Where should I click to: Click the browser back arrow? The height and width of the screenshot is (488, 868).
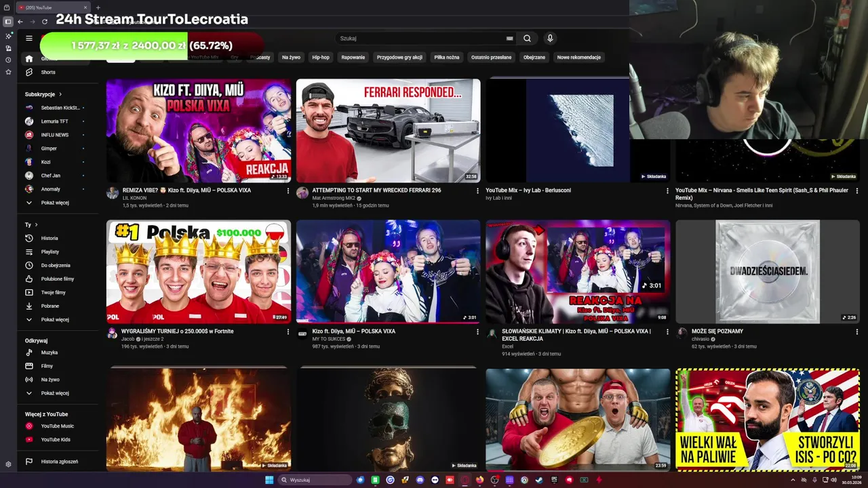[20, 22]
